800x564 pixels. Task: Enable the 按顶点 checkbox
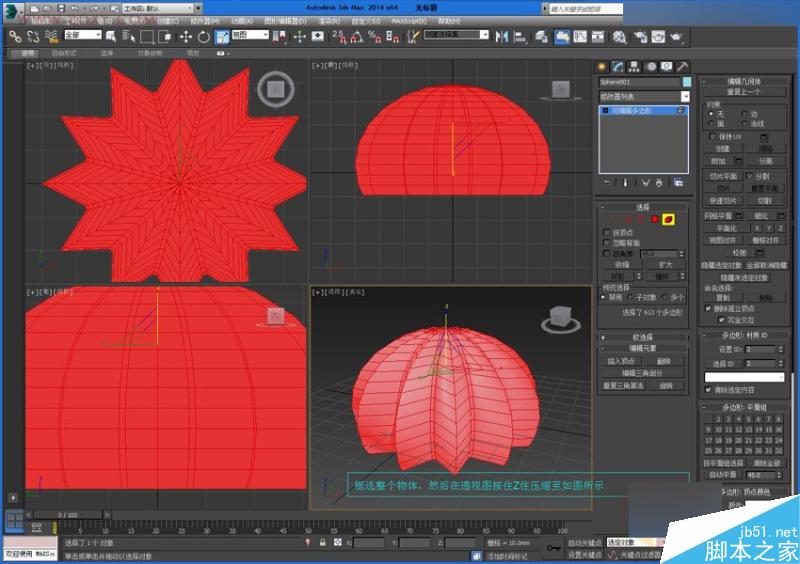[607, 231]
